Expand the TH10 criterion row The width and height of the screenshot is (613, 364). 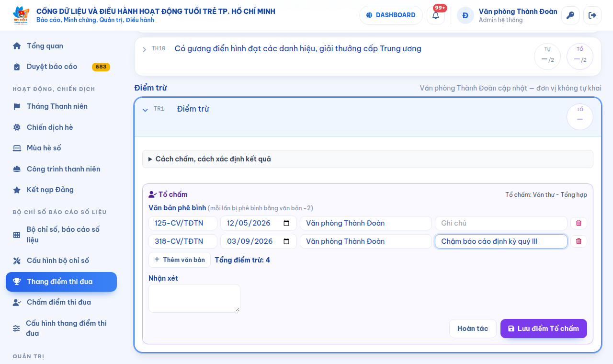pos(145,49)
